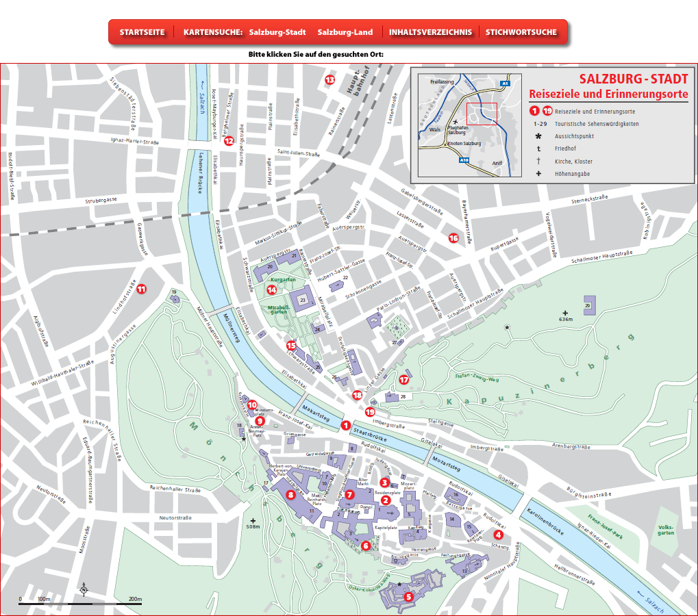Select red marker 8 near Max-Reinhardt-Platz
Image resolution: width=698 pixels, height=616 pixels.
click(x=290, y=494)
